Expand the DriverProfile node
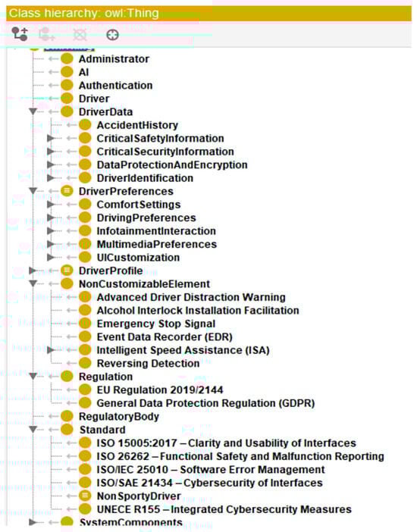 (x=33, y=271)
